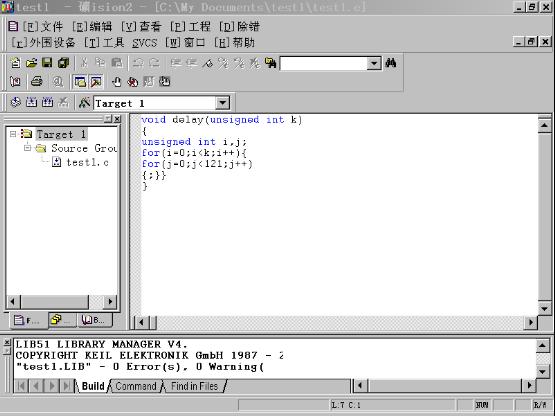The height and width of the screenshot is (416, 555).
Task: Open the Target 1 dropdown list
Action: click(x=223, y=103)
